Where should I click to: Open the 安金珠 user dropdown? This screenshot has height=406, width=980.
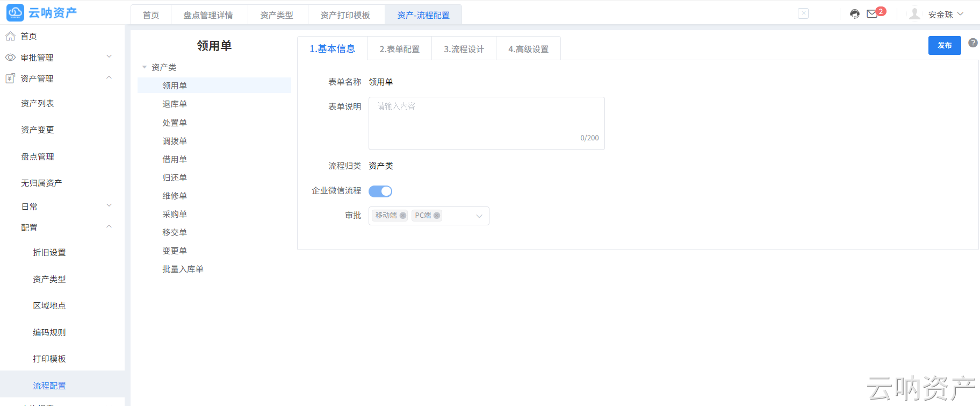946,15
